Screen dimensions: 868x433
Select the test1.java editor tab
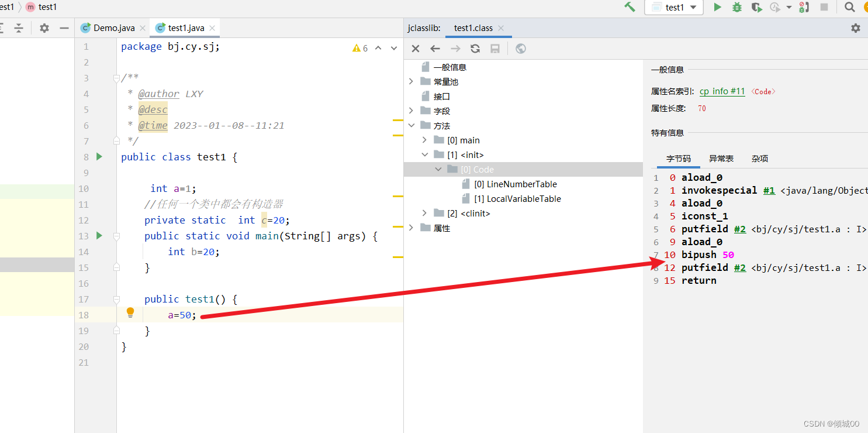coord(186,28)
